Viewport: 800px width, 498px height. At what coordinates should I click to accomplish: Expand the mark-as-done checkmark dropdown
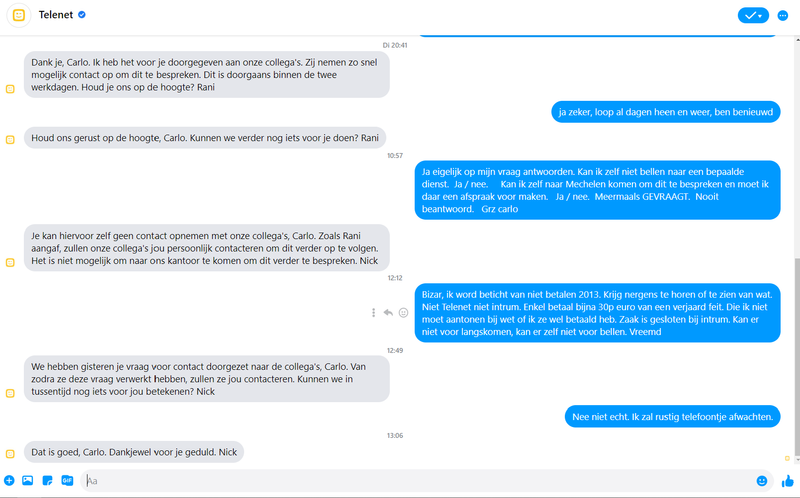760,15
